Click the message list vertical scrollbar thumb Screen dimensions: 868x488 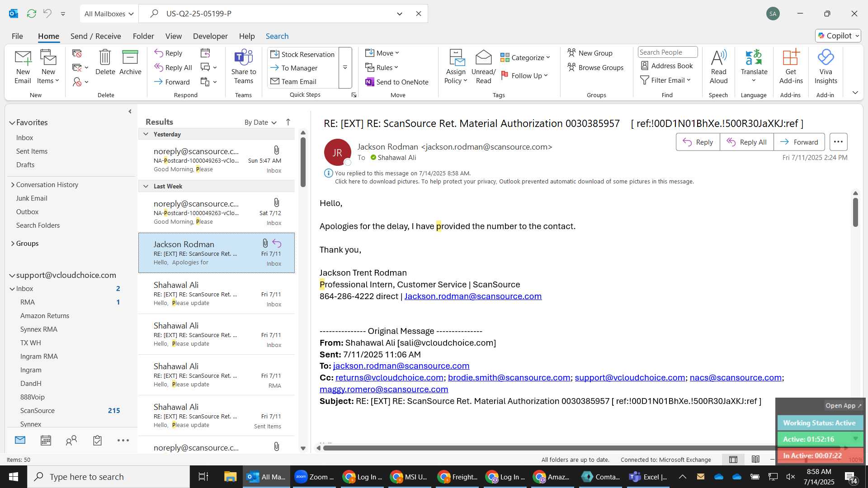tap(303, 162)
